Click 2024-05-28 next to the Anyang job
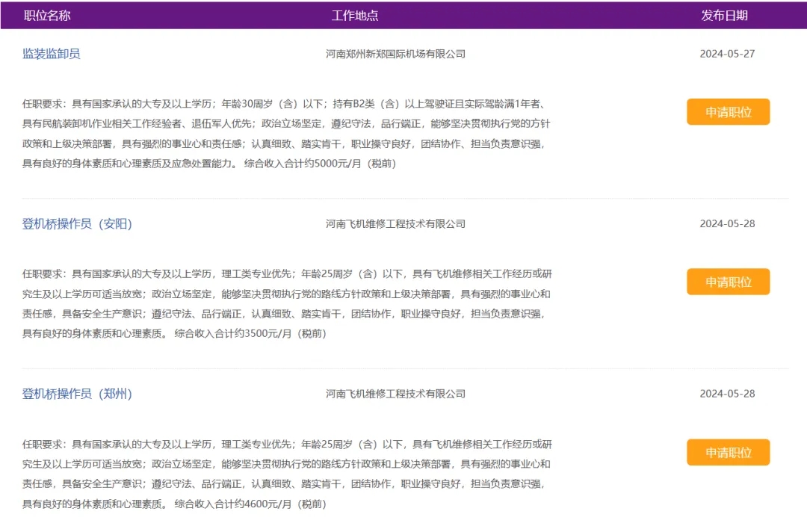 [729, 223]
